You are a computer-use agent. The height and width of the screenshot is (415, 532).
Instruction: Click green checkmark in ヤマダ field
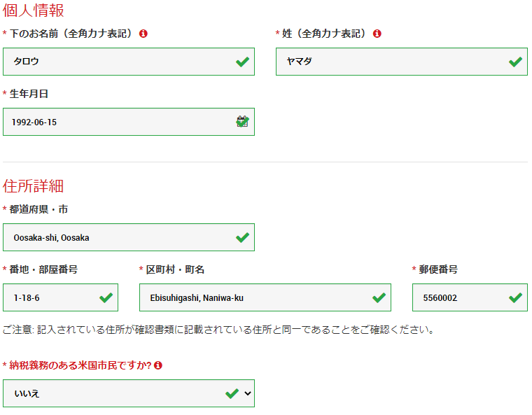point(515,62)
